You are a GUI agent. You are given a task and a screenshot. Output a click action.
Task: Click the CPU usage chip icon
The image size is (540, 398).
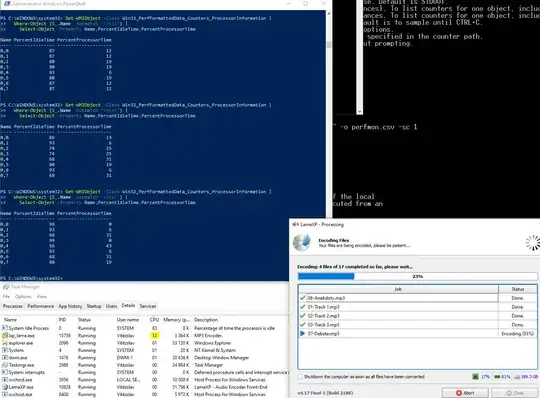pyautogui.click(x=475, y=377)
